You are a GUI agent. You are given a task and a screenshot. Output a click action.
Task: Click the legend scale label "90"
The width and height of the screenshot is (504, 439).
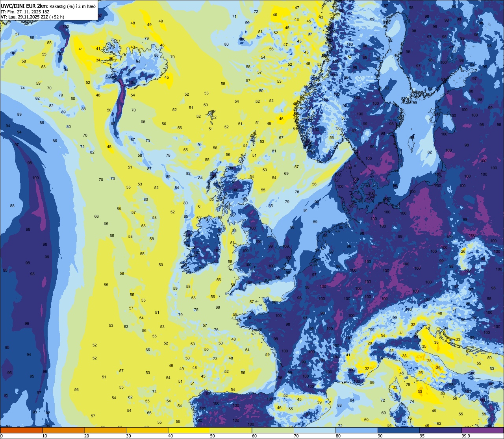pyautogui.click(x=380, y=436)
